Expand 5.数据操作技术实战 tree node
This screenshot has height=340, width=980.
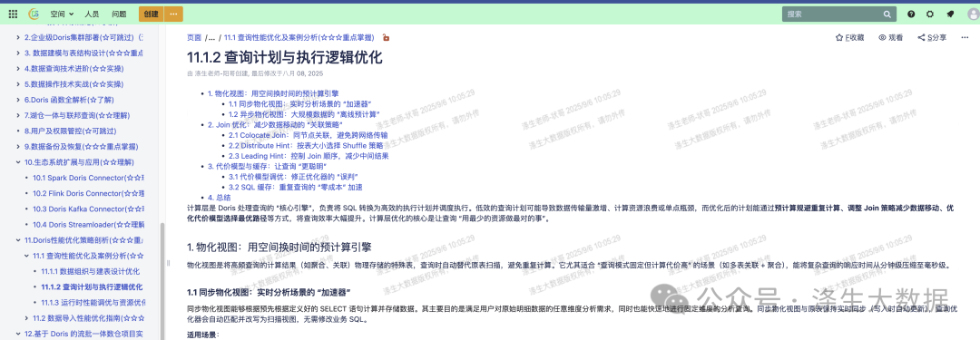(18, 84)
